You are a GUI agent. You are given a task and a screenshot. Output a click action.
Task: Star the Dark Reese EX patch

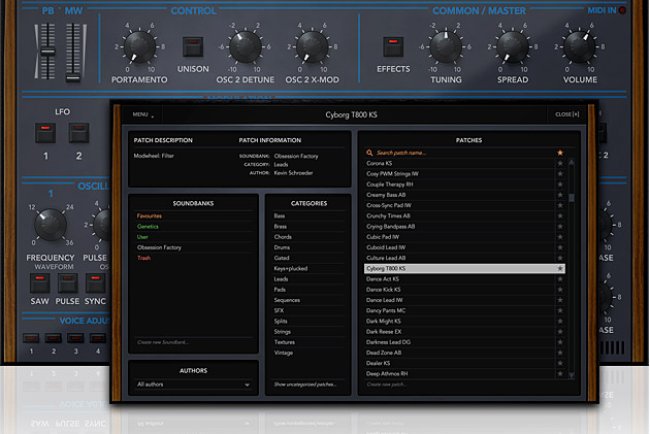[560, 332]
